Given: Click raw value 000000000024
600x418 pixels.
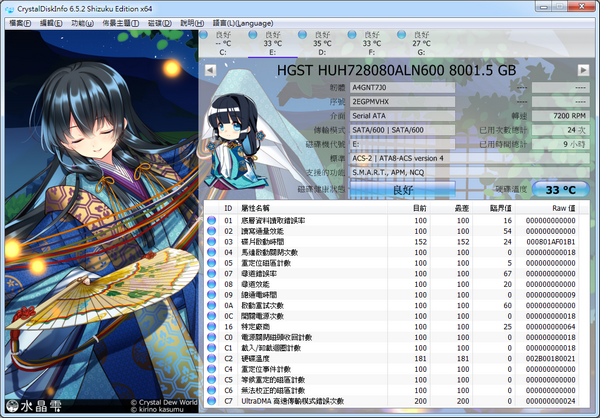Looking at the screenshot, I should point(551,401).
